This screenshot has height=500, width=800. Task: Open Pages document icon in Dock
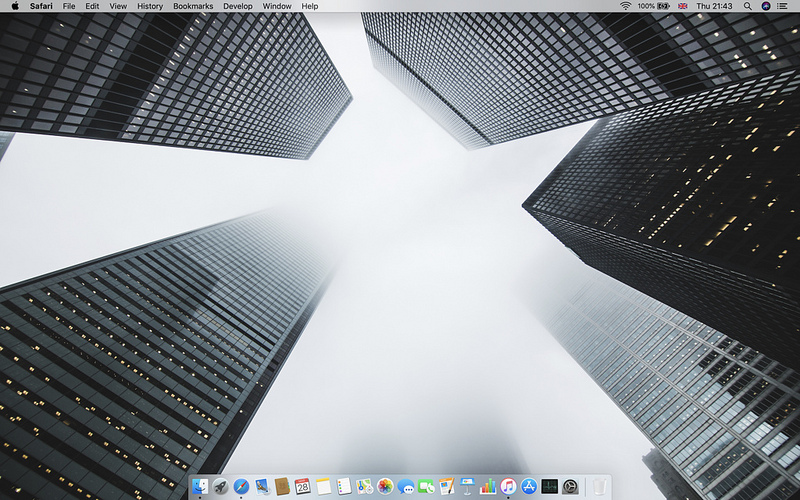pos(446,486)
